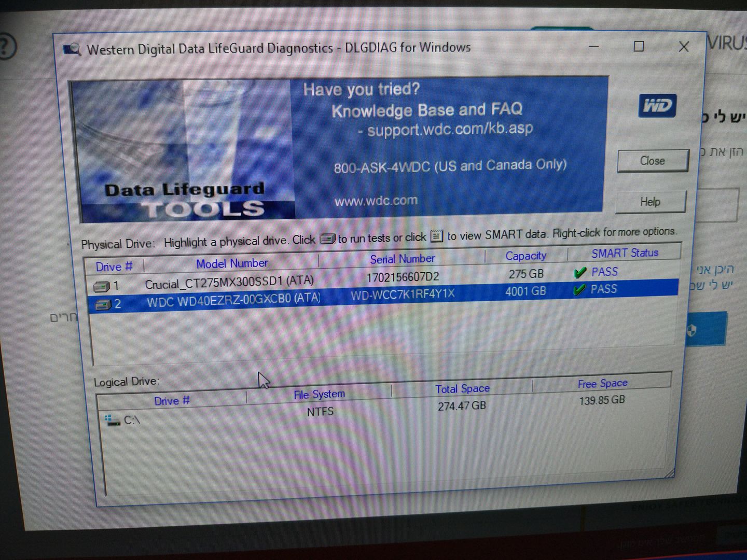Click the Capacity column header
Image resolution: width=747 pixels, height=560 pixels.
[525, 256]
